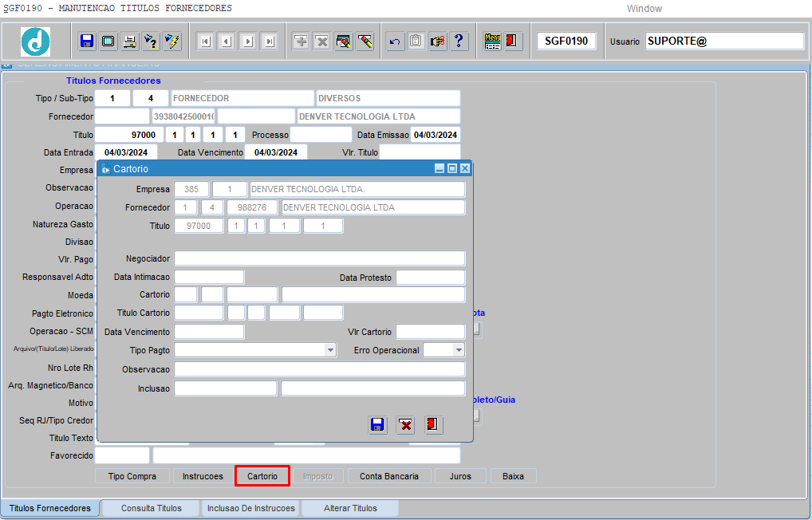Maximize the Cartorio dialog window
This screenshot has height=520, width=812.
pyautogui.click(x=452, y=168)
